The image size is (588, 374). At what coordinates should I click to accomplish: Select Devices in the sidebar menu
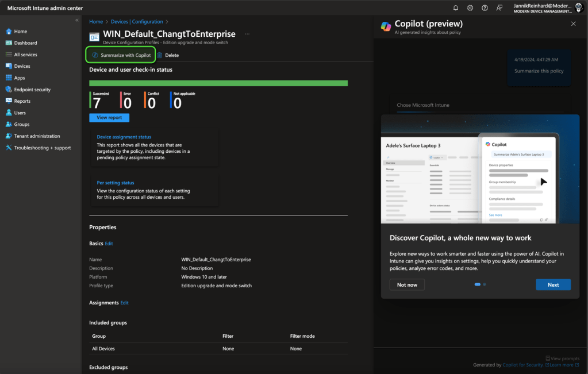[x=22, y=66]
